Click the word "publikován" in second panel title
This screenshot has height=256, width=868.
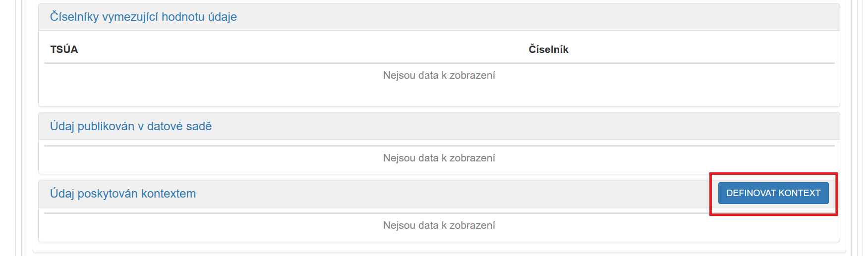[x=106, y=126]
